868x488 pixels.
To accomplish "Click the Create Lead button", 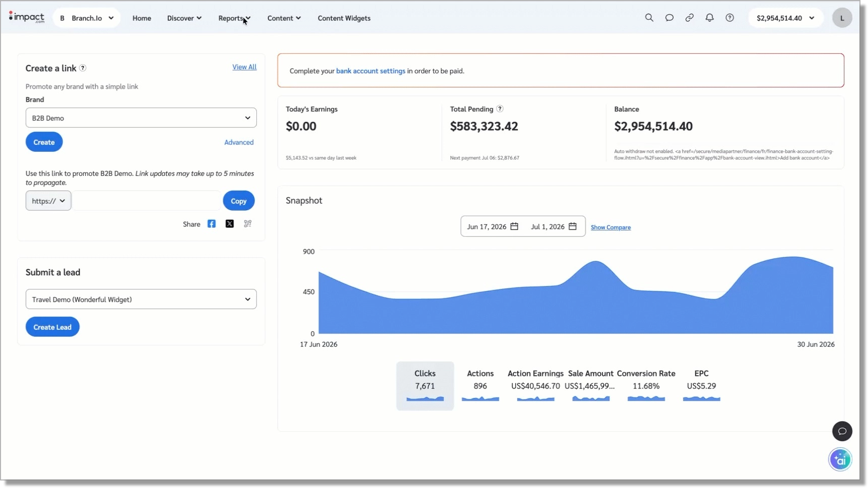I will coord(52,327).
